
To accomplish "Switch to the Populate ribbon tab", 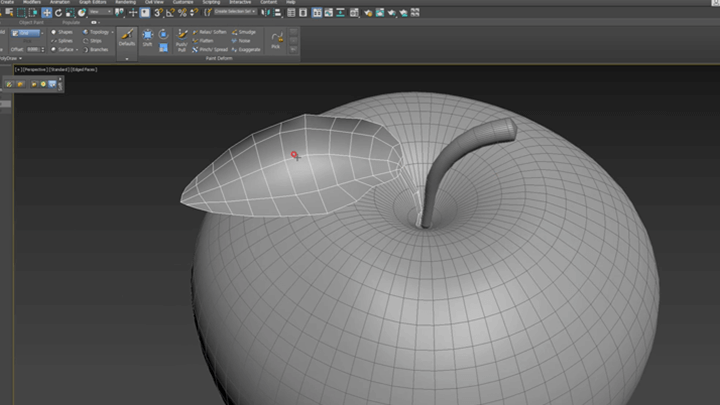I will 71,22.
